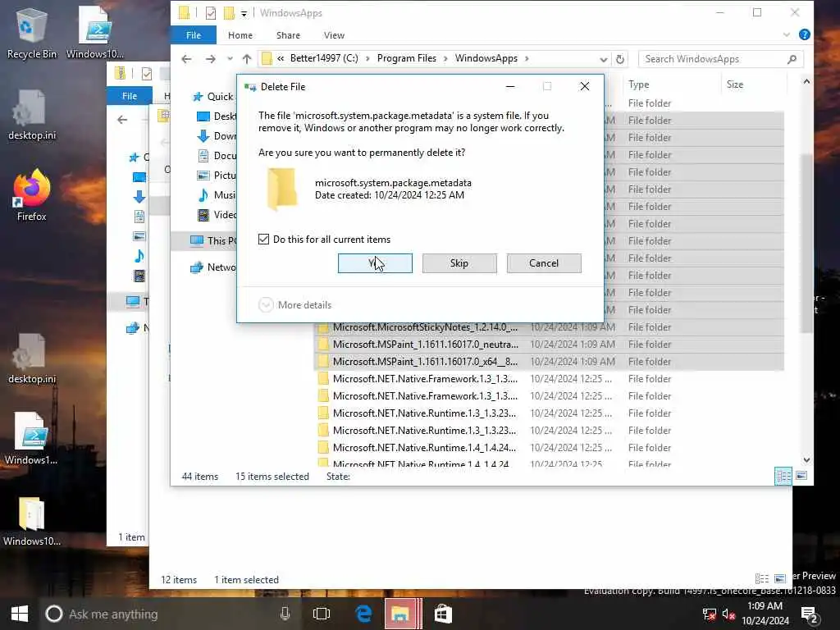The image size is (840, 630).
Task: Click Back arrow in rear Explorer window
Action: (x=122, y=120)
